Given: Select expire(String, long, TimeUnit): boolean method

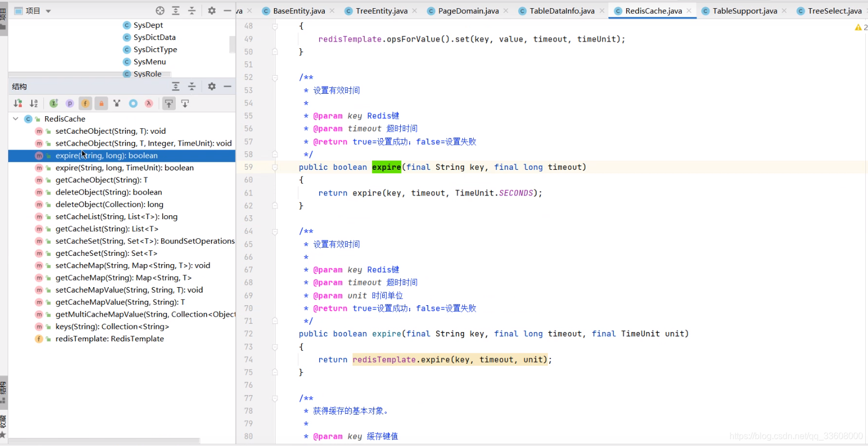Looking at the screenshot, I should point(124,168).
